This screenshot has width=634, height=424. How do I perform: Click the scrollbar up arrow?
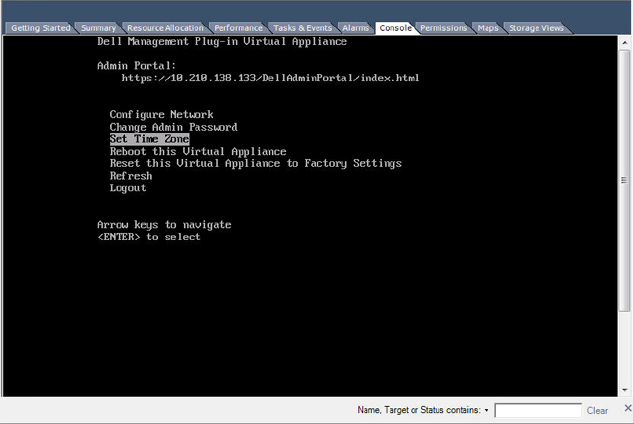(624, 42)
